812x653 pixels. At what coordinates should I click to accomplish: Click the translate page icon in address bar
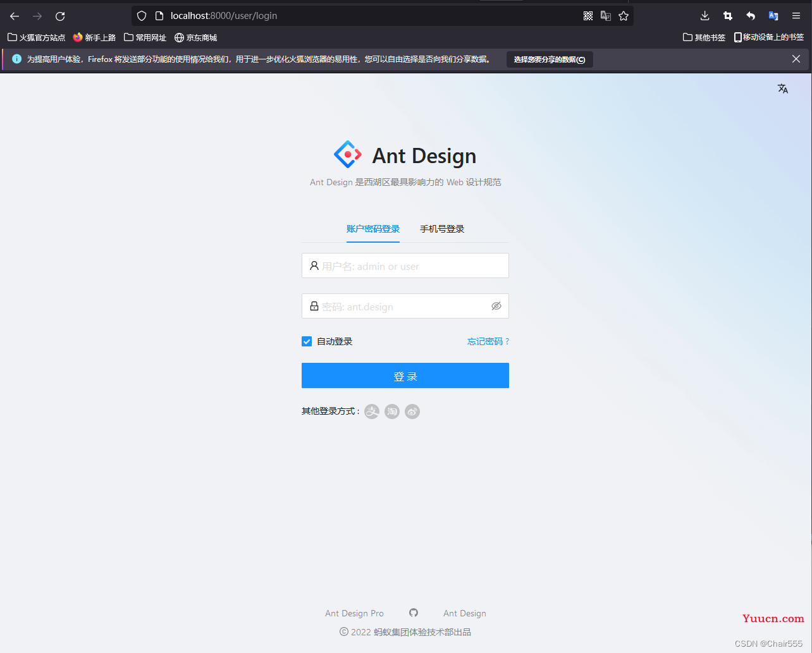(606, 16)
